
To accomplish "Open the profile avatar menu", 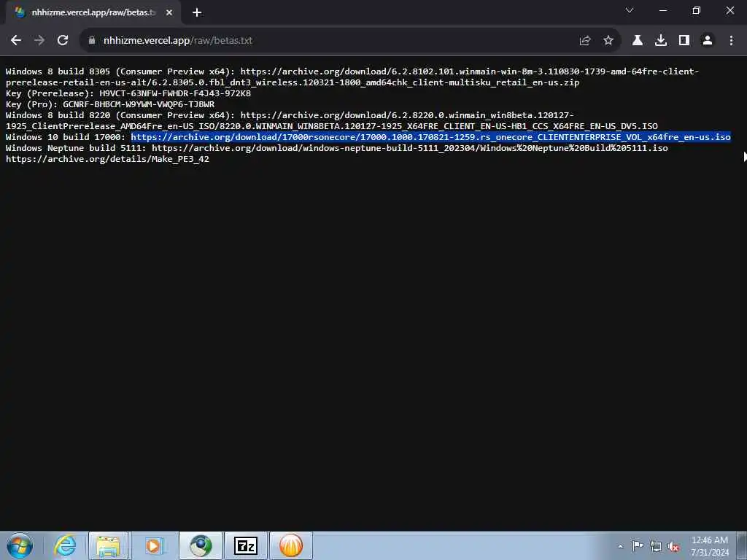I will coord(708,41).
